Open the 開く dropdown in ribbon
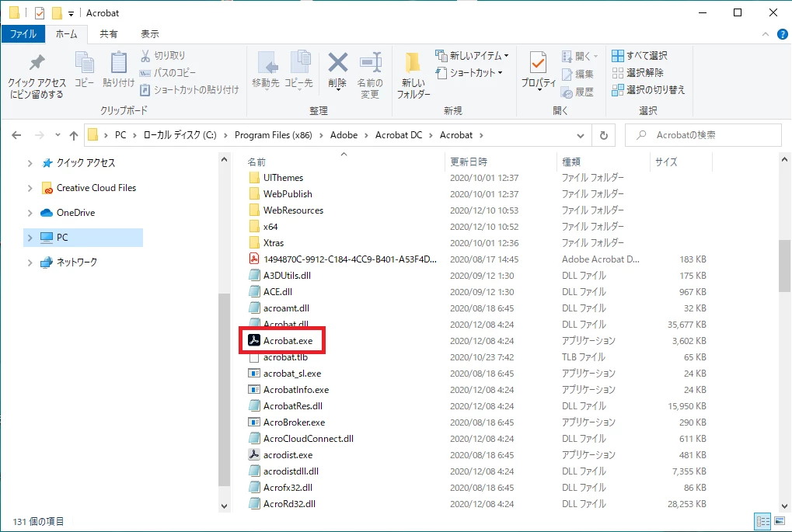792x532 pixels. [x=580, y=56]
